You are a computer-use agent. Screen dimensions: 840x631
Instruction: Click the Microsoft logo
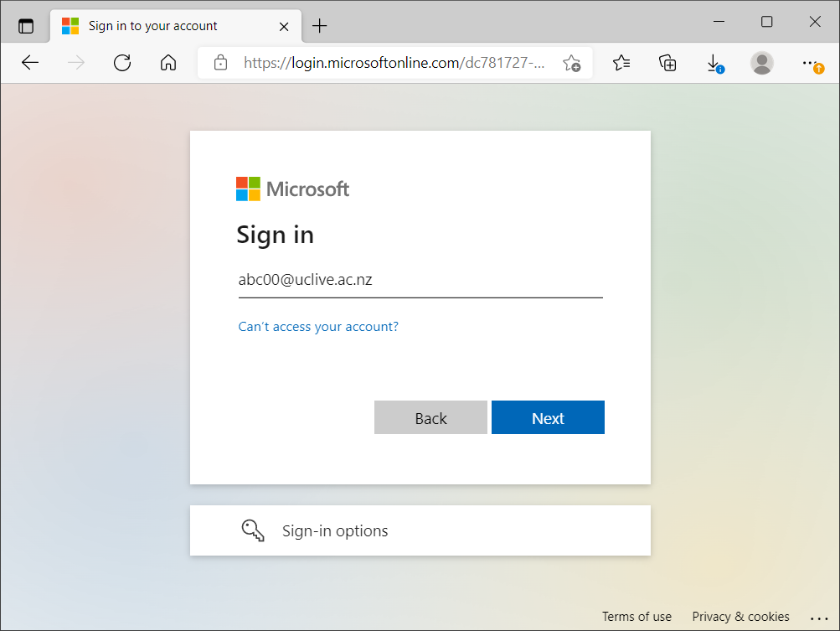(x=292, y=189)
